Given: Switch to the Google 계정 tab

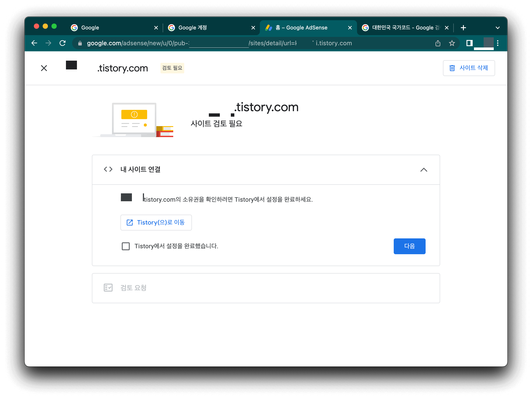Looking at the screenshot, I should coord(207,28).
